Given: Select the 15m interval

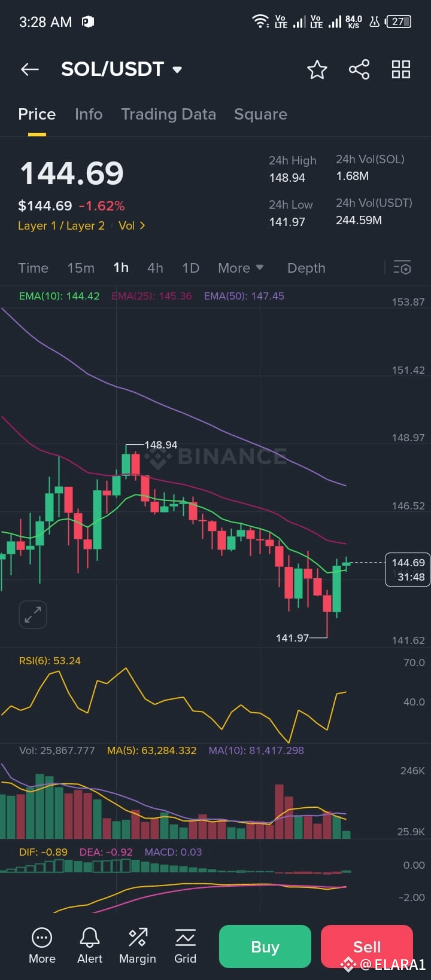Looking at the screenshot, I should point(81,268).
